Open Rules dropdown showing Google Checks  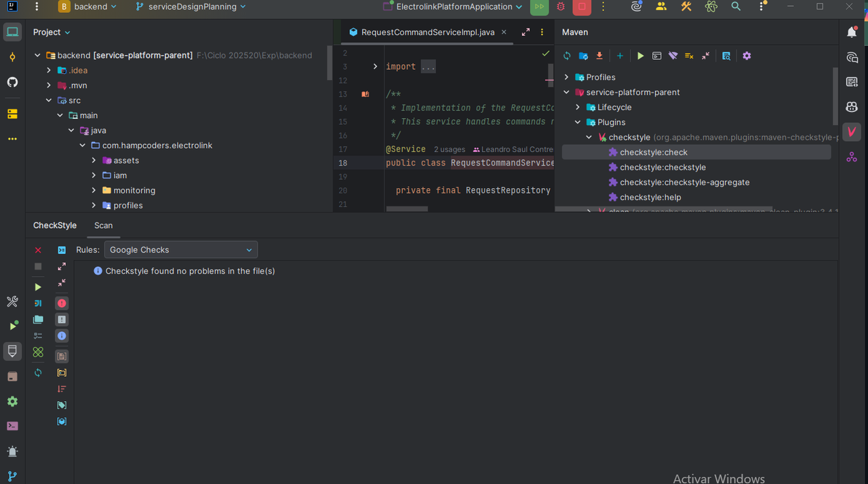[180, 250]
